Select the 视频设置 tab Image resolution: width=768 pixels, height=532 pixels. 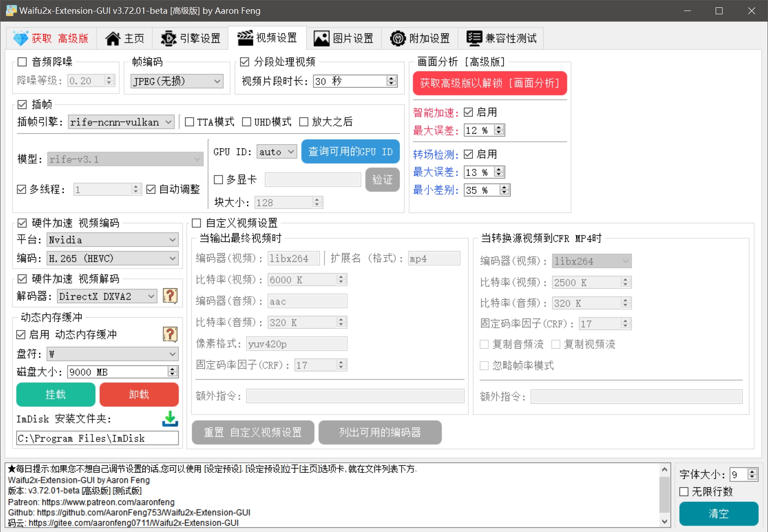coord(267,37)
